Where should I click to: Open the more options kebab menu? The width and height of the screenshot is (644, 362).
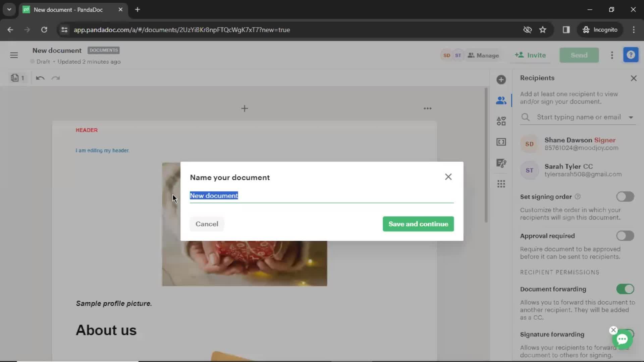coord(612,55)
